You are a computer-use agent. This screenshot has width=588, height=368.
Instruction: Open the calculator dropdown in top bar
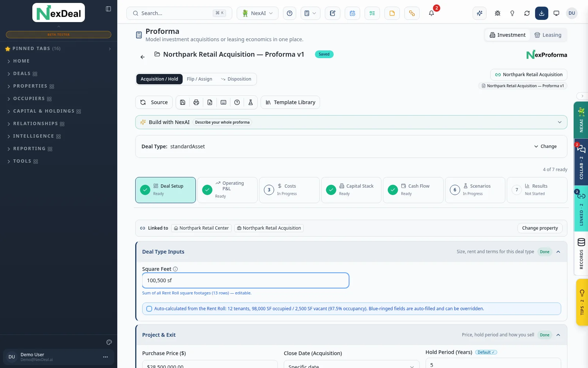[x=310, y=13]
